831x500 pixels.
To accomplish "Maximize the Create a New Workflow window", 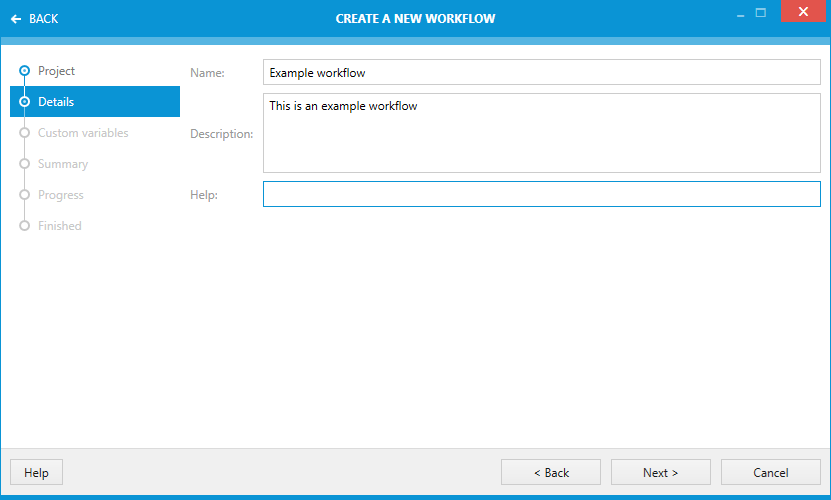I will tap(761, 13).
